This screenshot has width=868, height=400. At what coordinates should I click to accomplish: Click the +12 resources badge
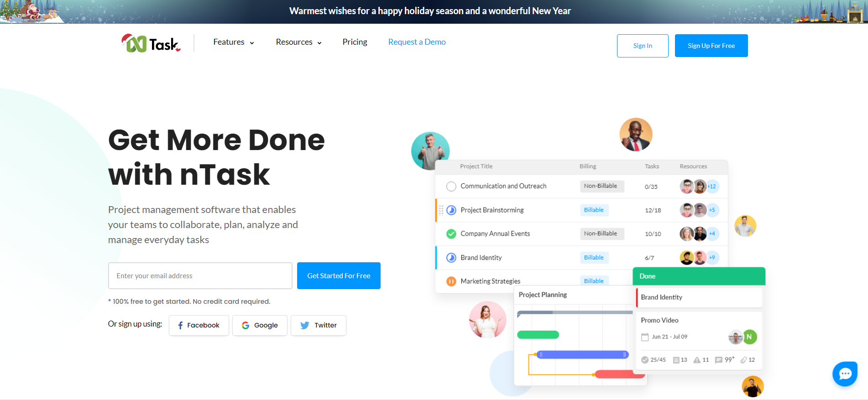tap(712, 186)
